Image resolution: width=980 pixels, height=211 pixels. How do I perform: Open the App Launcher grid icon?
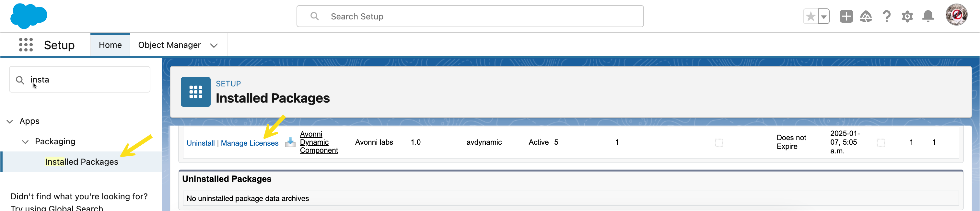point(26,45)
